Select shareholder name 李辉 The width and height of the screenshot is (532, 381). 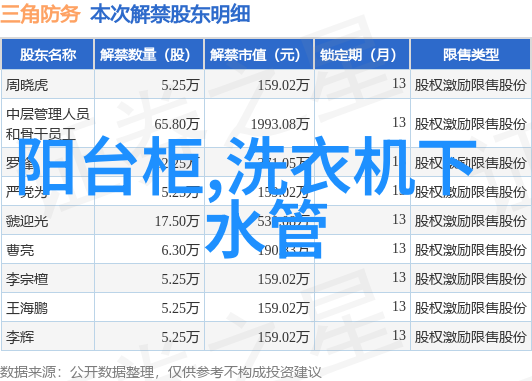click(20, 337)
